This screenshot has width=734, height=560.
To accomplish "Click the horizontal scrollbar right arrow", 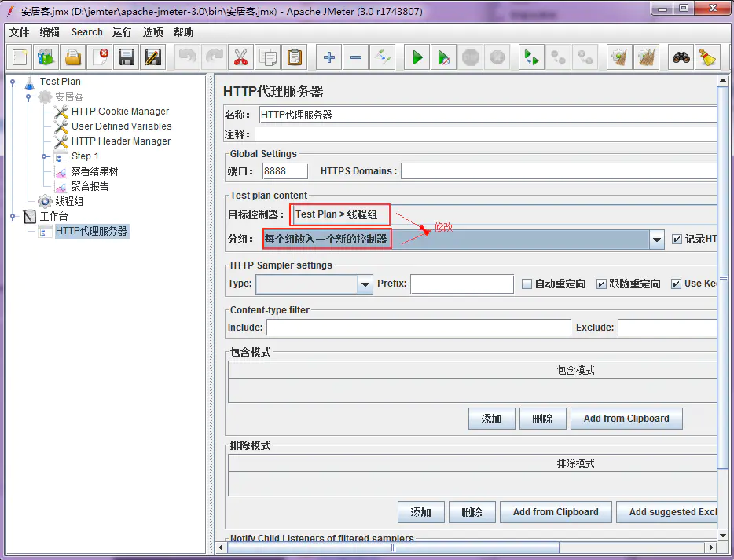I will 711,547.
